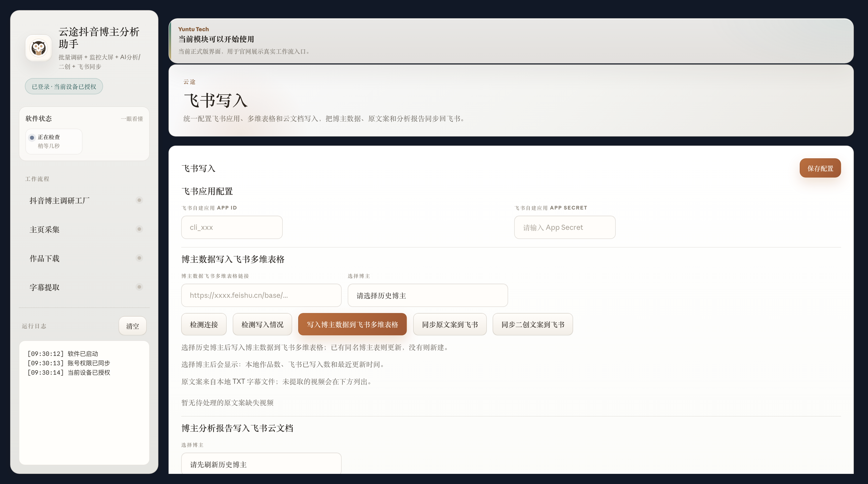Click the indicator dot beside 主页采集

[x=139, y=229]
